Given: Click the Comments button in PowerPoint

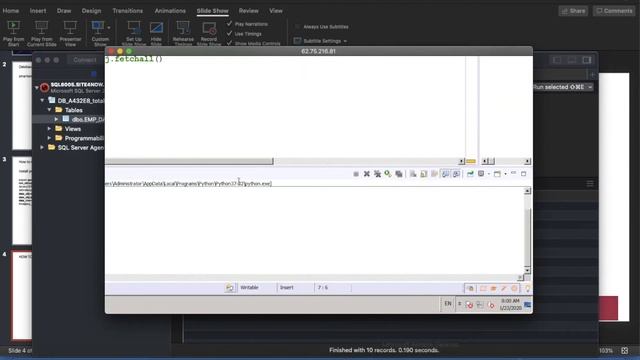Looking at the screenshot, I should 614,11.
